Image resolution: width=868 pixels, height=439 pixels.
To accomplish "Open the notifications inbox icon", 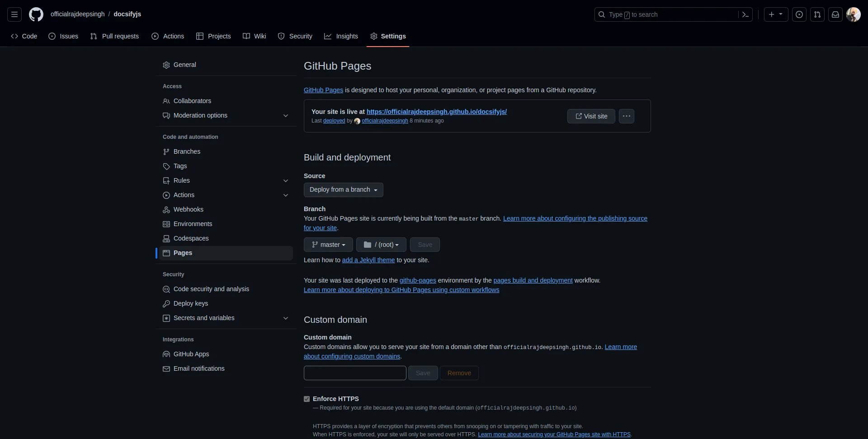I will click(x=835, y=14).
